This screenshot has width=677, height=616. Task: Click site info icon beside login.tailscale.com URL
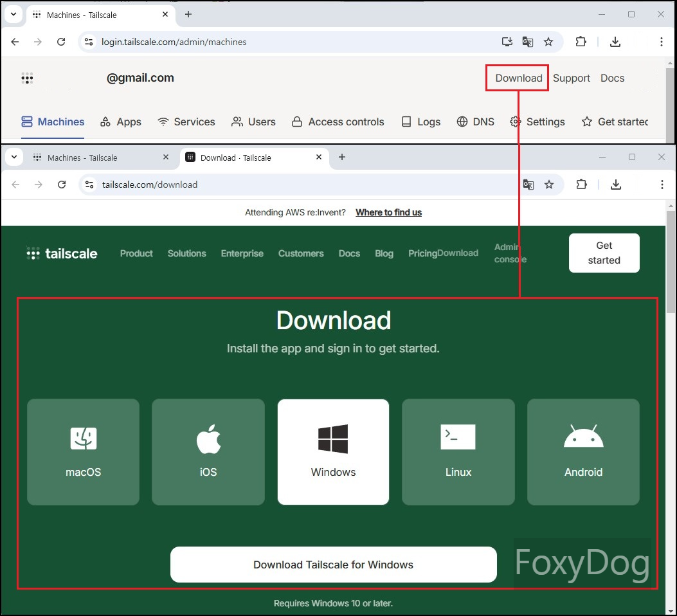89,42
